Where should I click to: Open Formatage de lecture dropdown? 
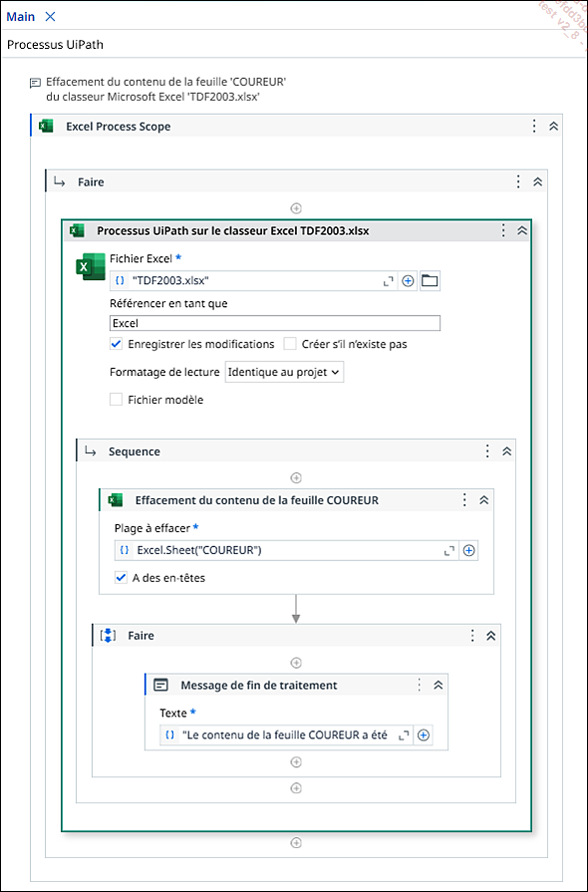(284, 372)
